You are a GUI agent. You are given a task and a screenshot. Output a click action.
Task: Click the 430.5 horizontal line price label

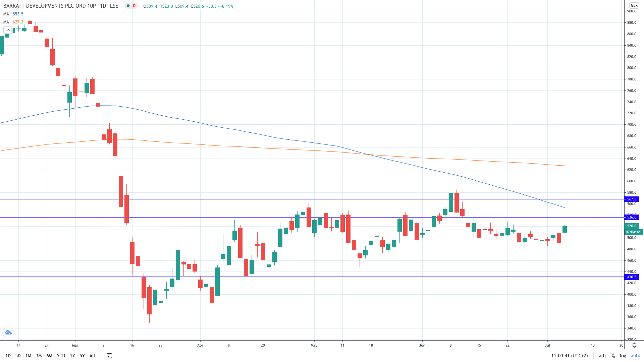click(632, 277)
